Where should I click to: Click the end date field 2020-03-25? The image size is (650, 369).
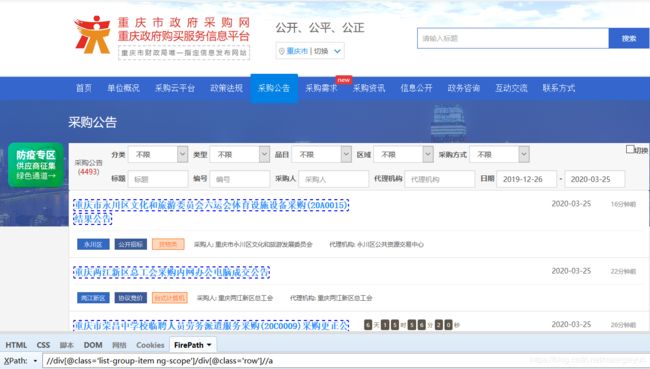coord(594,179)
